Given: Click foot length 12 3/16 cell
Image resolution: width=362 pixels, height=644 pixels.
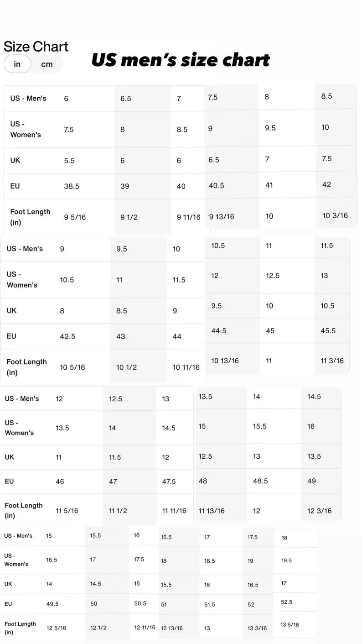Looking at the screenshot, I should 321,511.
